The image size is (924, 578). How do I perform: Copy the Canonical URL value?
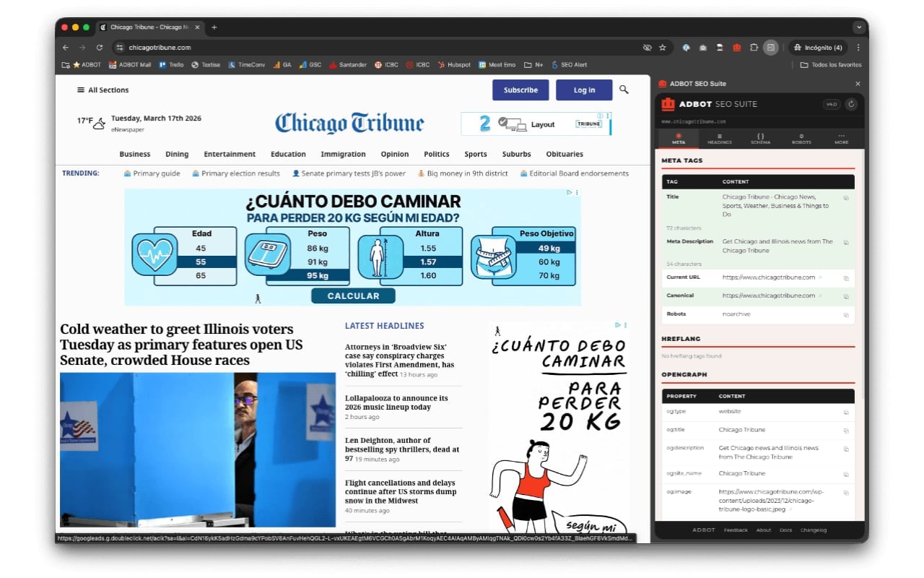point(846,296)
